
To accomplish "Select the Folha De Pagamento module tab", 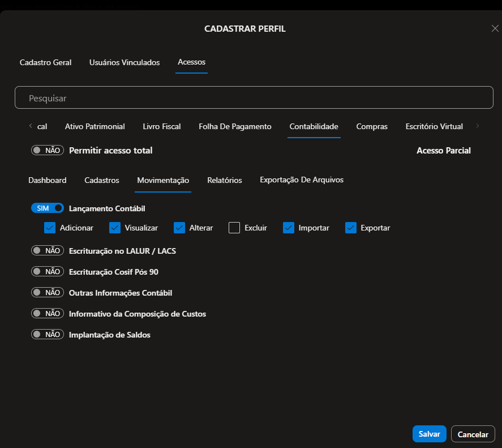I will tap(235, 127).
